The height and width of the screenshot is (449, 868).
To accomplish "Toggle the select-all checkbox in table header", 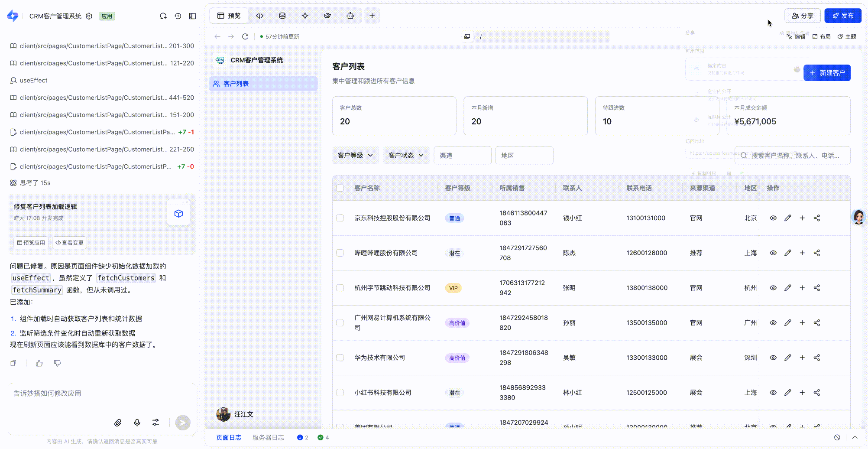I will click(x=340, y=188).
